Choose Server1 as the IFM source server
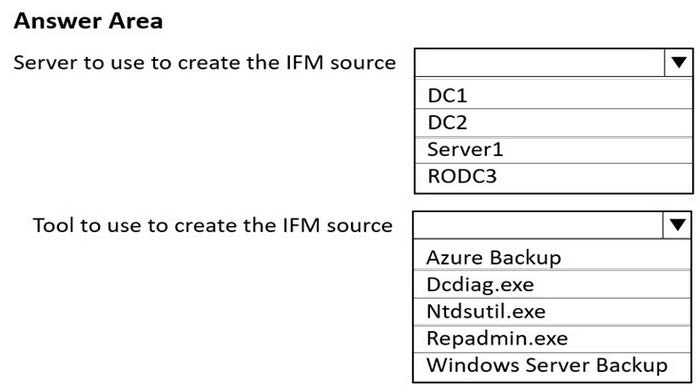The height and width of the screenshot is (390, 700). 554,149
